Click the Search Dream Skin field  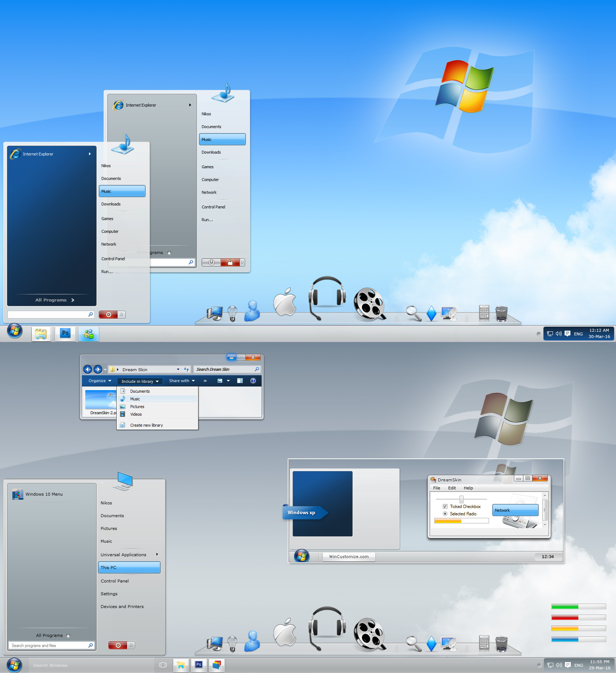pos(227,369)
